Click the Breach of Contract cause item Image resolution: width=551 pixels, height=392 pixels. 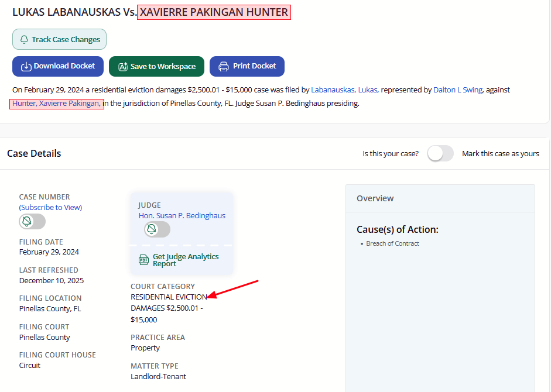coord(392,243)
